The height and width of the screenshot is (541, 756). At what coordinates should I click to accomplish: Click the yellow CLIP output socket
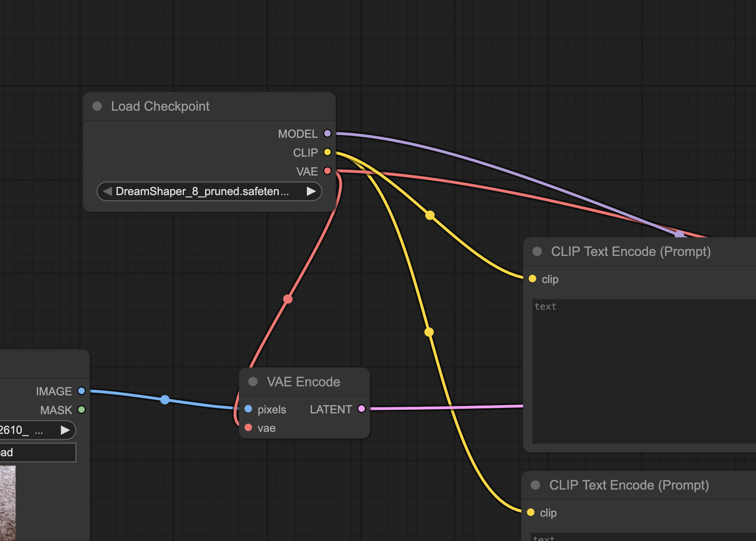pyautogui.click(x=327, y=152)
